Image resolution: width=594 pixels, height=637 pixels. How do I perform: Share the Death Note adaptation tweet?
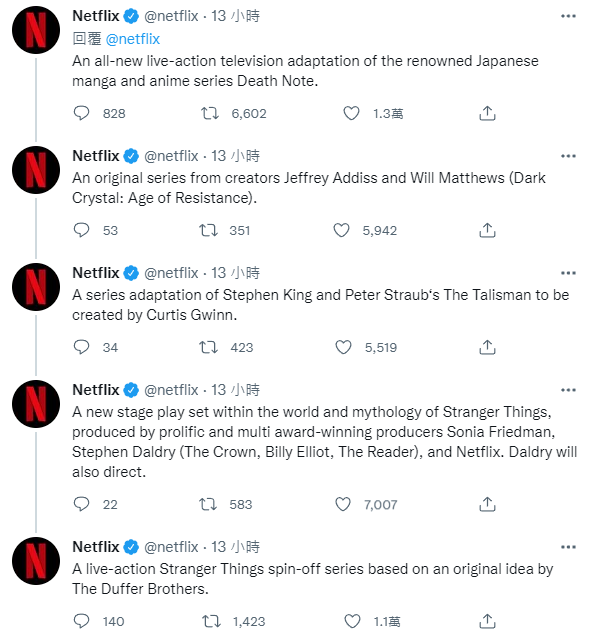[x=487, y=113]
